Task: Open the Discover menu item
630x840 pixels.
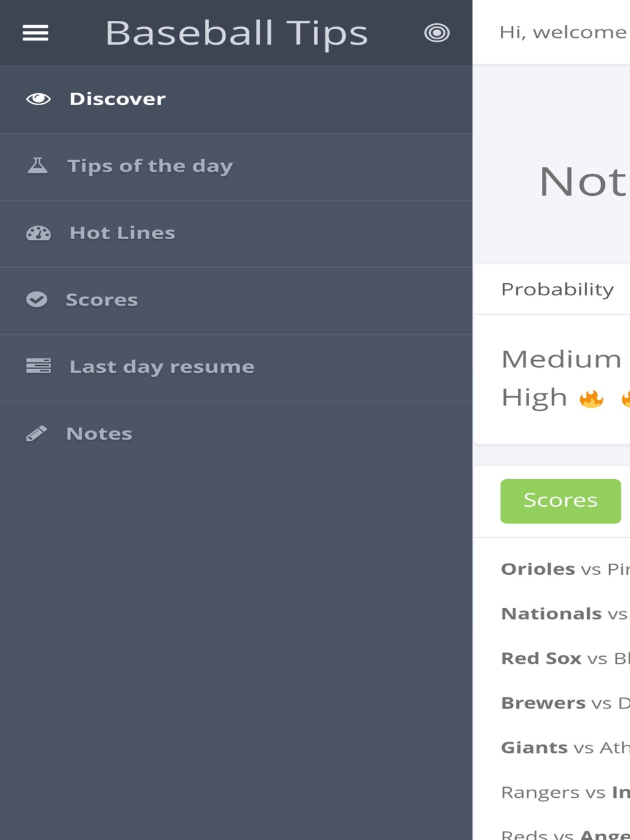Action: (x=236, y=99)
